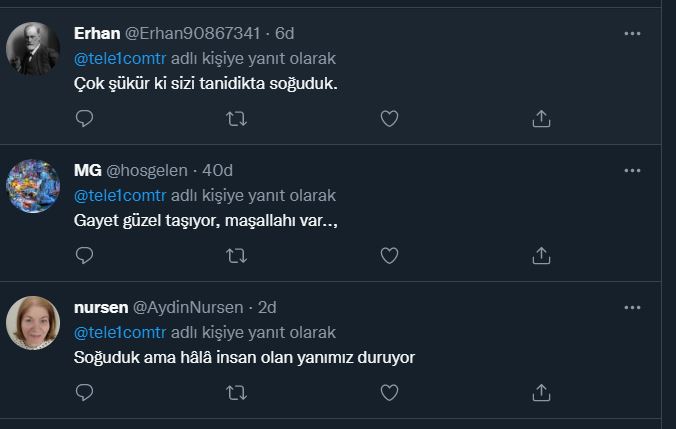Click the @tele1comtr mention in MG's reply
This screenshot has height=429, width=676.
click(120, 195)
